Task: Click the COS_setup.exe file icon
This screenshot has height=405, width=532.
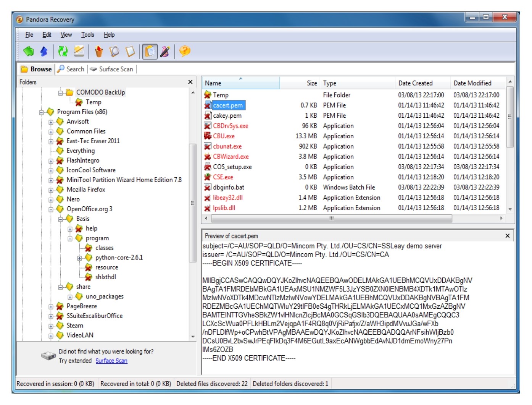Action: pyautogui.click(x=208, y=167)
